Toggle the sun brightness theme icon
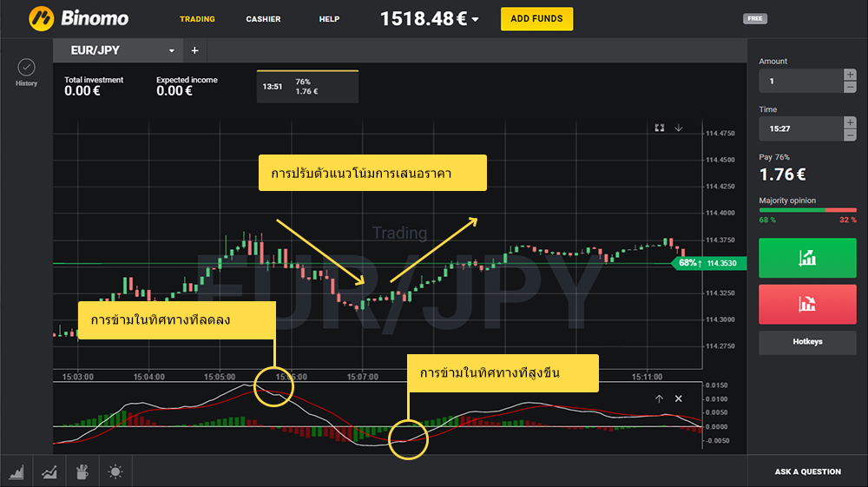Viewport: 868px width, 487px height. tap(115, 472)
